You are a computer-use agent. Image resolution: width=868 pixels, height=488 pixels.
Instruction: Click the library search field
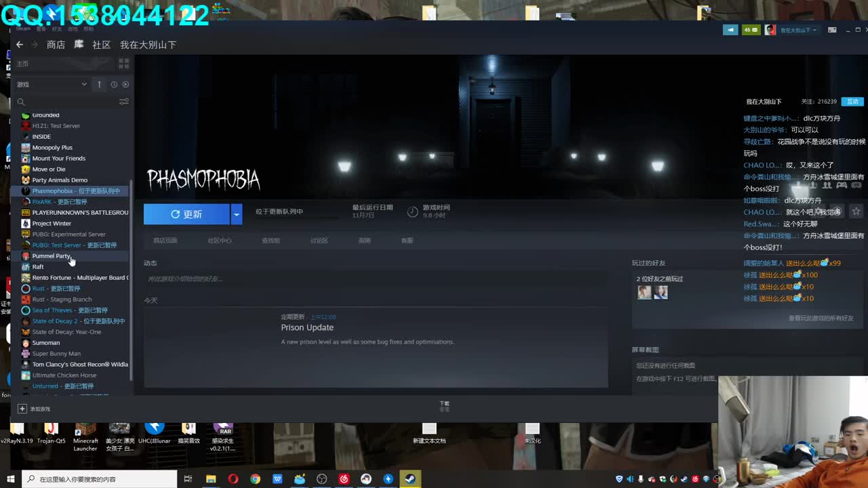(64, 102)
